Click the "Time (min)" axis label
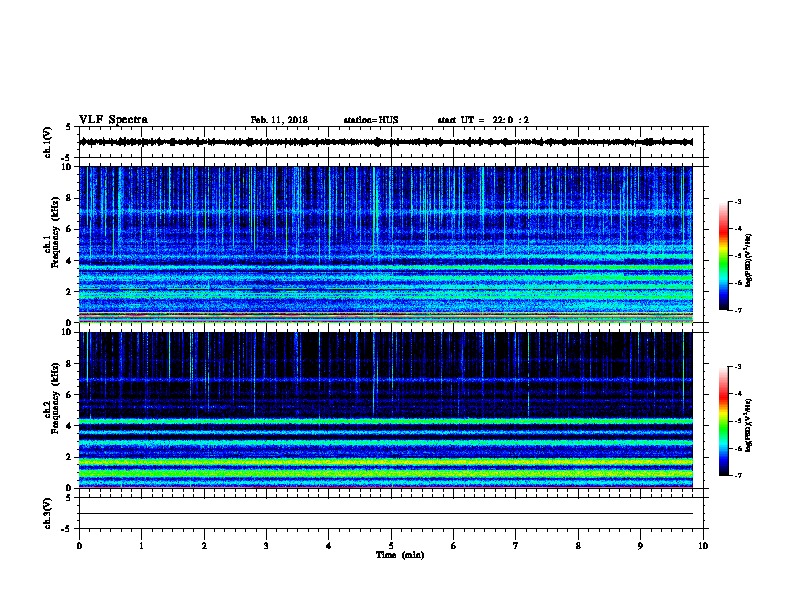This screenshot has width=792, height=612. pyautogui.click(x=400, y=555)
